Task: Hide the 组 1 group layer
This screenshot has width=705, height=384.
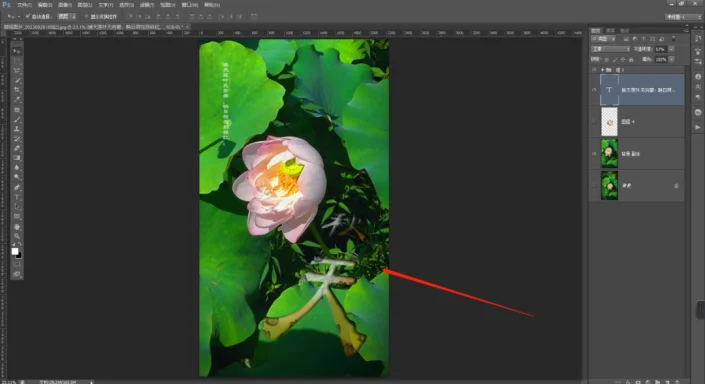Action: [594, 70]
